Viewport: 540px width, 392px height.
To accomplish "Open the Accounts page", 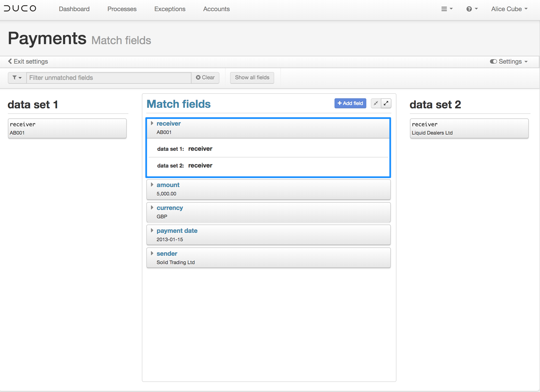I will 216,9.
